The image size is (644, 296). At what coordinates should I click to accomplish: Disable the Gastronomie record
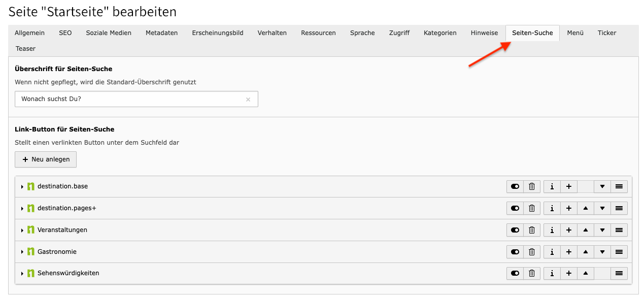[515, 252]
